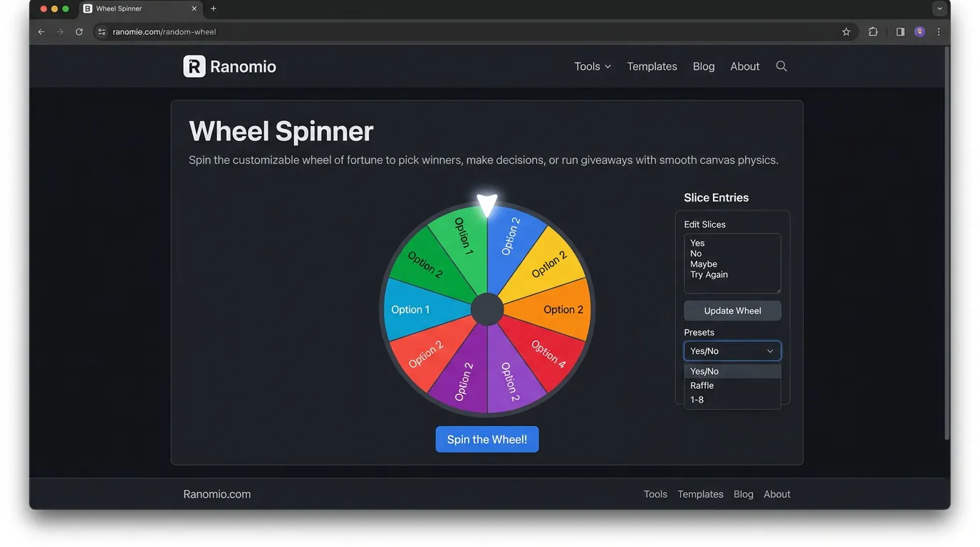
Task: Click the dark center hub of the wheel
Action: 487,309
